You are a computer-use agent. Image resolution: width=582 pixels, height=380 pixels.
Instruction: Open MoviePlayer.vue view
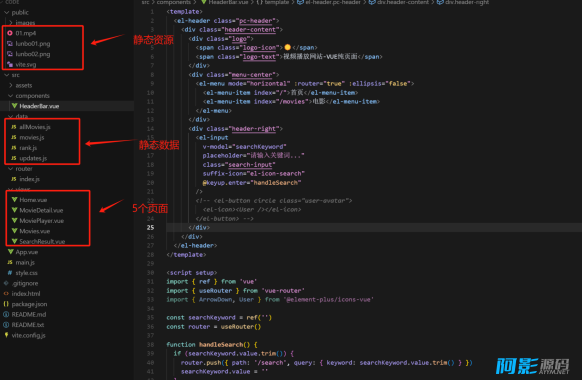coord(42,220)
